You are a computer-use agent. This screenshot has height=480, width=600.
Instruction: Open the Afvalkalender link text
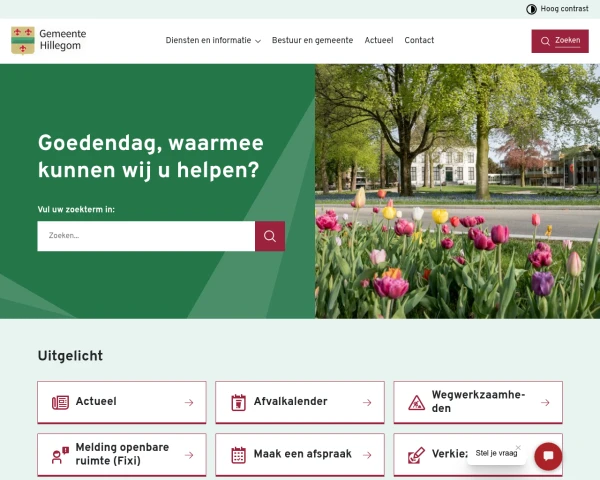[x=290, y=401]
